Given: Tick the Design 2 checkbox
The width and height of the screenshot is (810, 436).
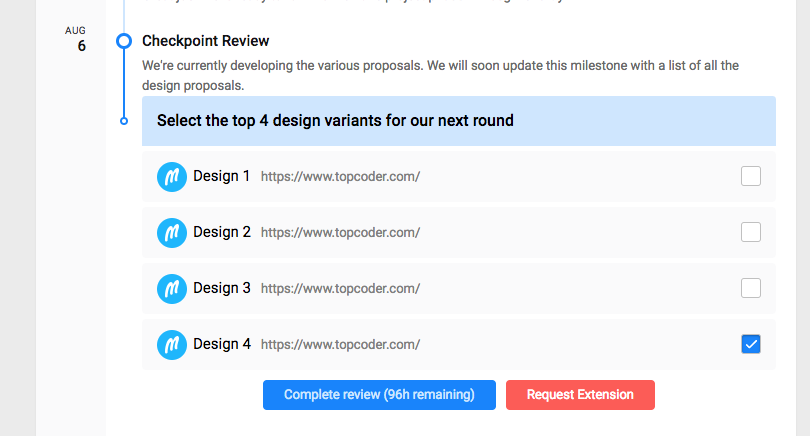Looking at the screenshot, I should coord(751,232).
